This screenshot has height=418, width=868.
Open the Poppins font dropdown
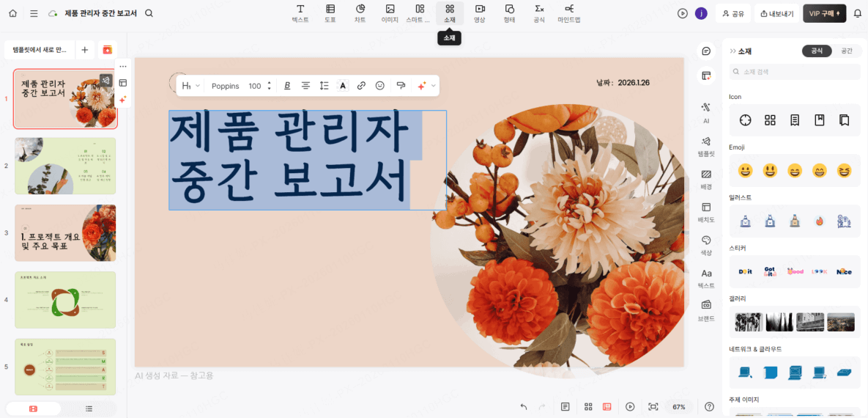226,86
